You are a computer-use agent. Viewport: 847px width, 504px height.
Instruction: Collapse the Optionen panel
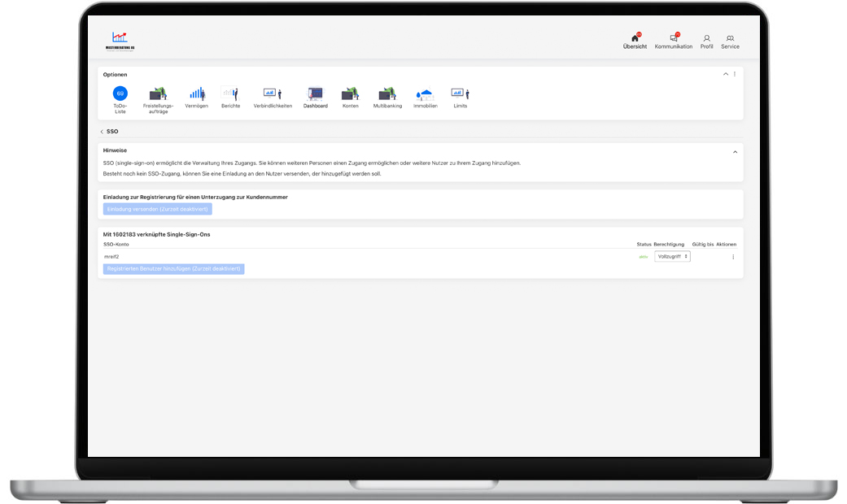[726, 74]
